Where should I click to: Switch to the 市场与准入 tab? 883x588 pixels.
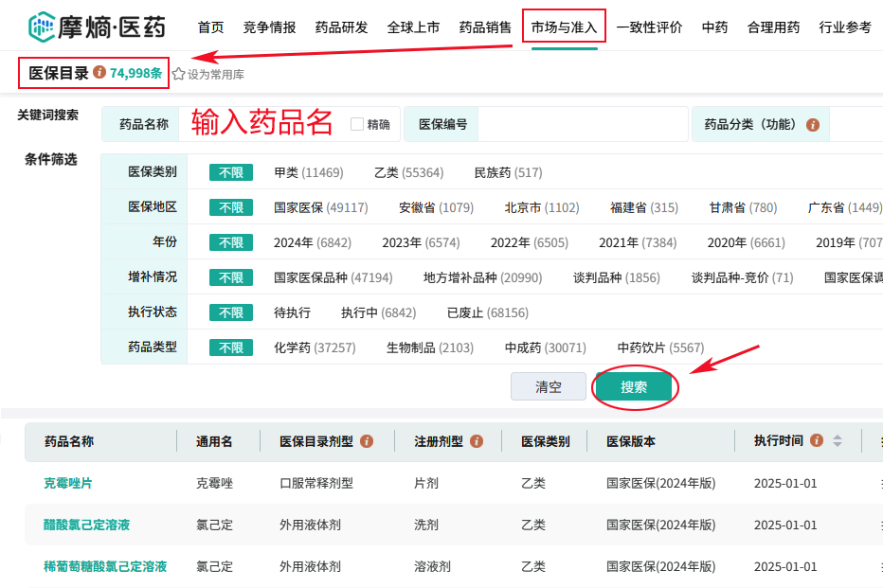tap(564, 27)
